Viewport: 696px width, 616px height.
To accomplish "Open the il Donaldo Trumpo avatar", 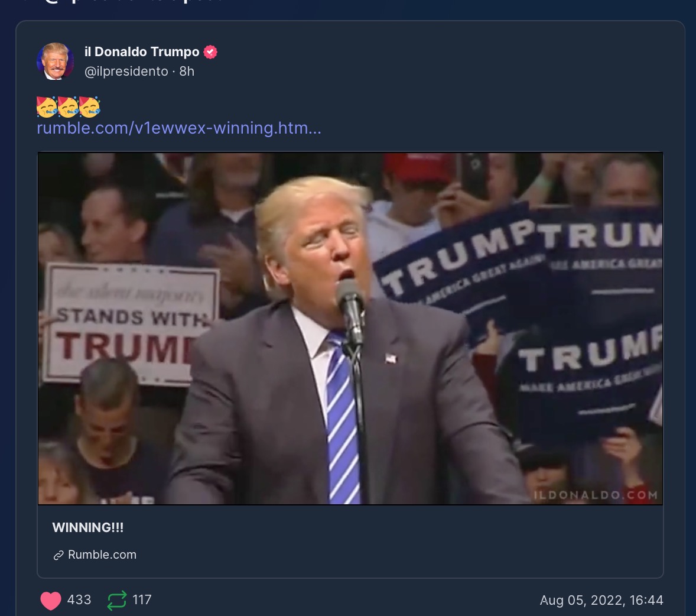I will tap(55, 61).
